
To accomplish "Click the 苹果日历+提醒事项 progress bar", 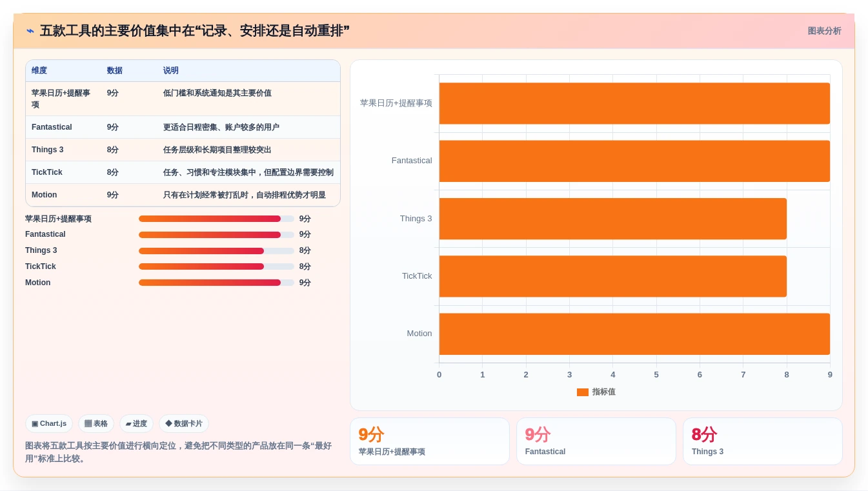I will pos(216,219).
